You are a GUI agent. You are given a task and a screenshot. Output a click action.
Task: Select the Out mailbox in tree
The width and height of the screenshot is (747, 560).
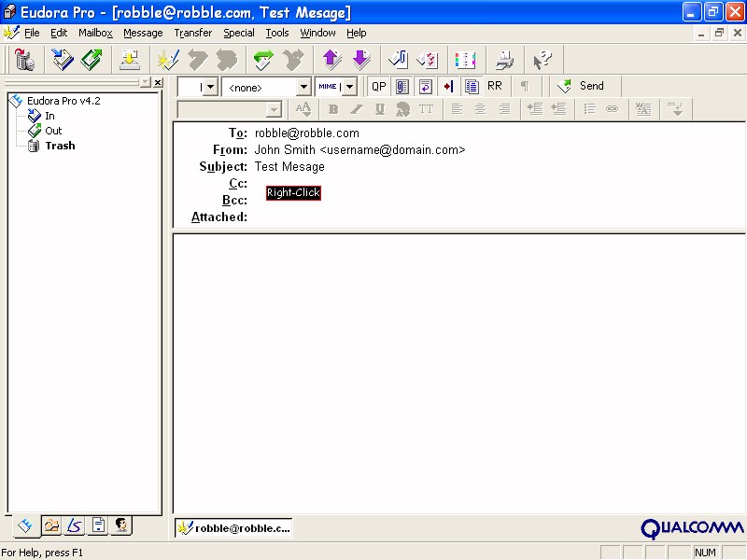53,131
